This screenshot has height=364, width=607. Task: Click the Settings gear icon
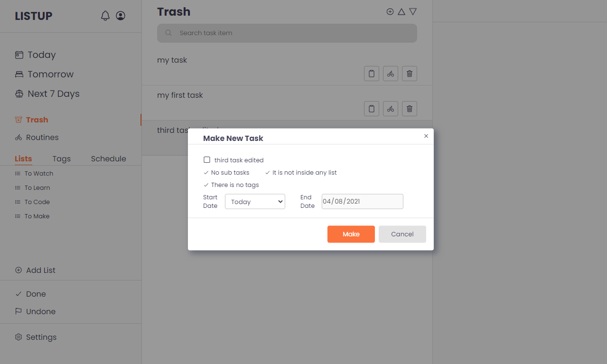[x=19, y=337]
